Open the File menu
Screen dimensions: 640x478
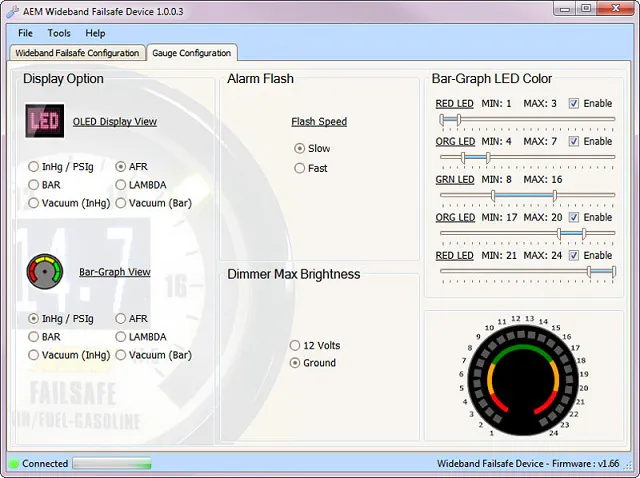(25, 33)
